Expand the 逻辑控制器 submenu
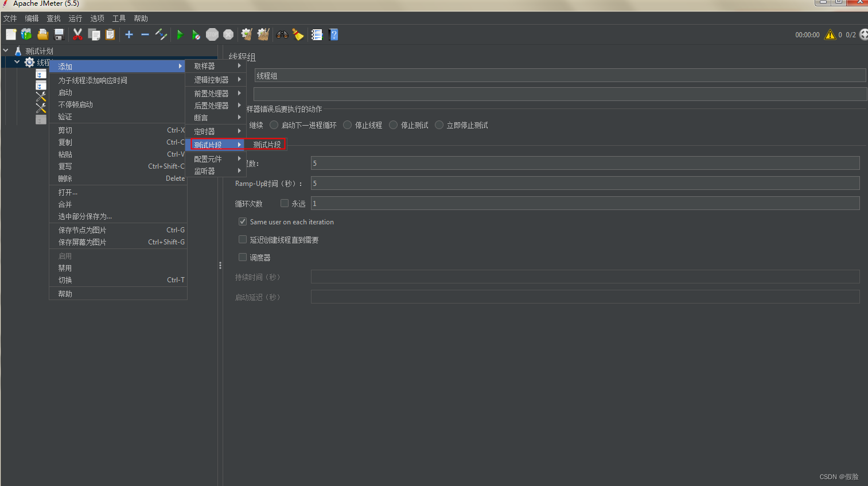 (216, 80)
